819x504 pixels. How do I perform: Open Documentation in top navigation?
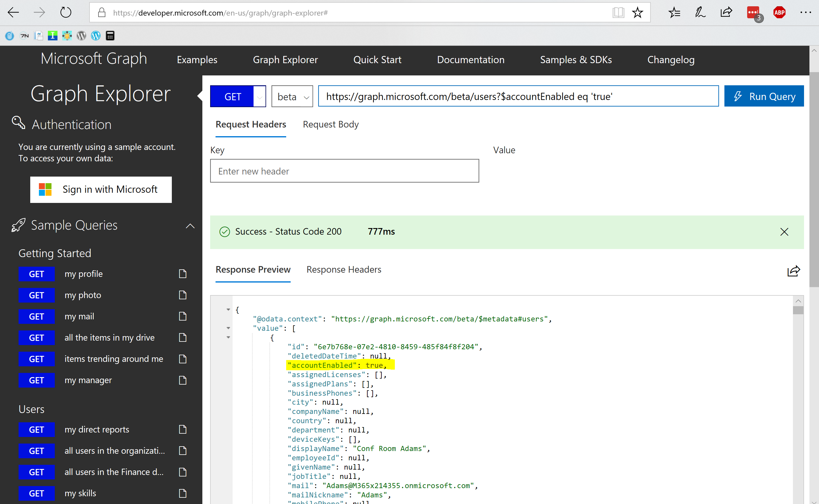click(471, 60)
